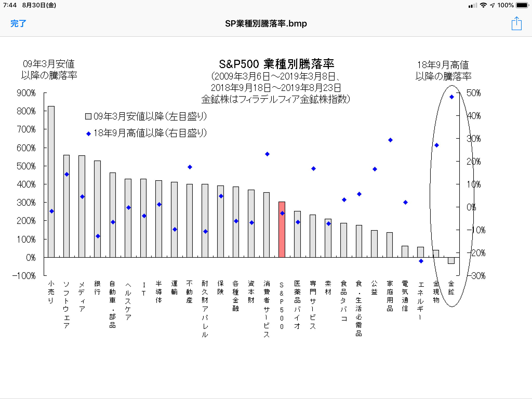
Task: Tap the IT category label
Action: click(x=144, y=289)
